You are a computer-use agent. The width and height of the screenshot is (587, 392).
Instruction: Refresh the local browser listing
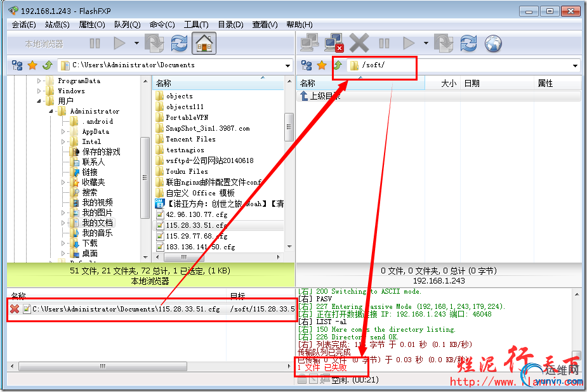[179, 43]
